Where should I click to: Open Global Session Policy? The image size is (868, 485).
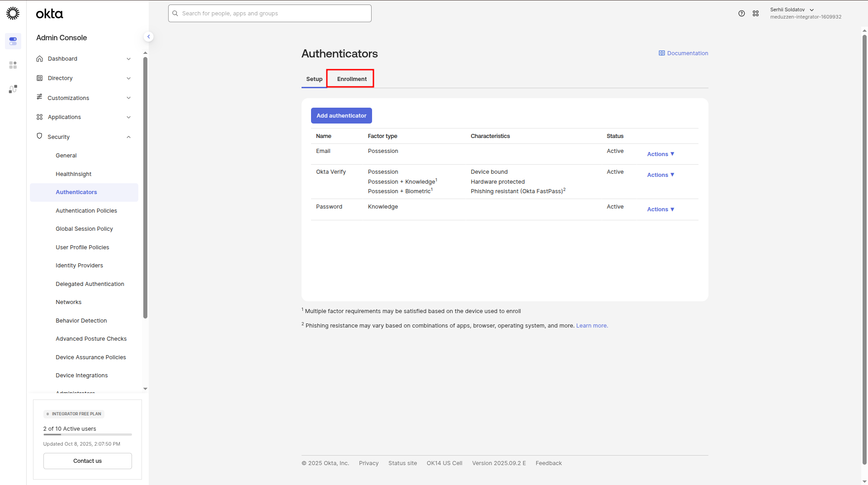point(84,229)
